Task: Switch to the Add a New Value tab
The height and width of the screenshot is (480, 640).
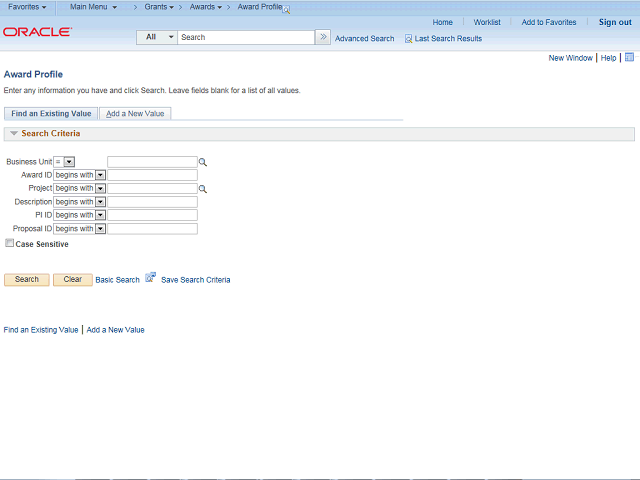Action: coord(135,113)
